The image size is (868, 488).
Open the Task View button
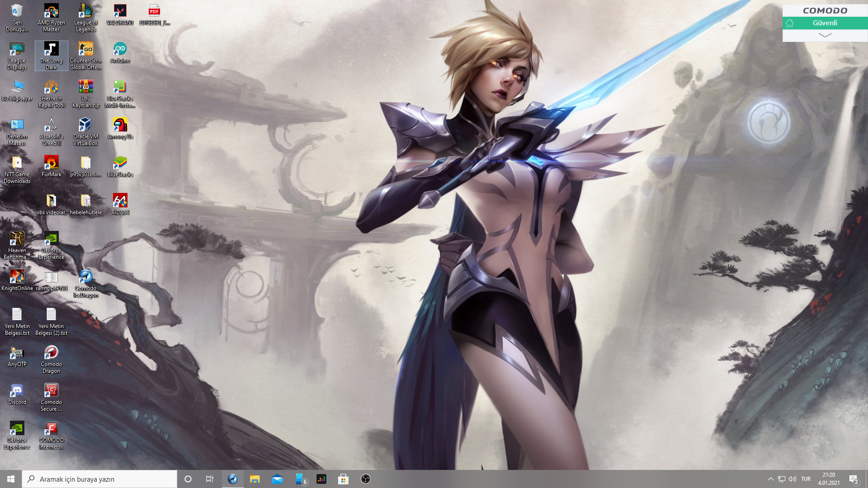[209, 479]
